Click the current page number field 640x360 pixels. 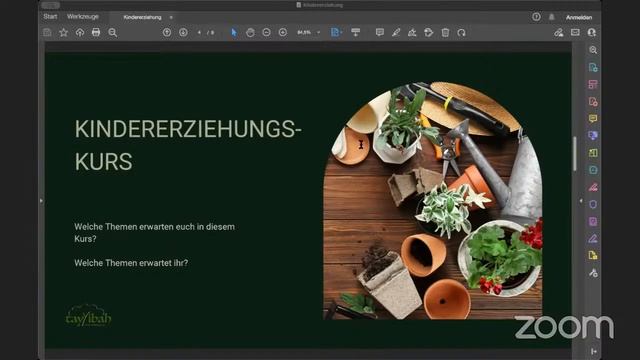coord(200,32)
